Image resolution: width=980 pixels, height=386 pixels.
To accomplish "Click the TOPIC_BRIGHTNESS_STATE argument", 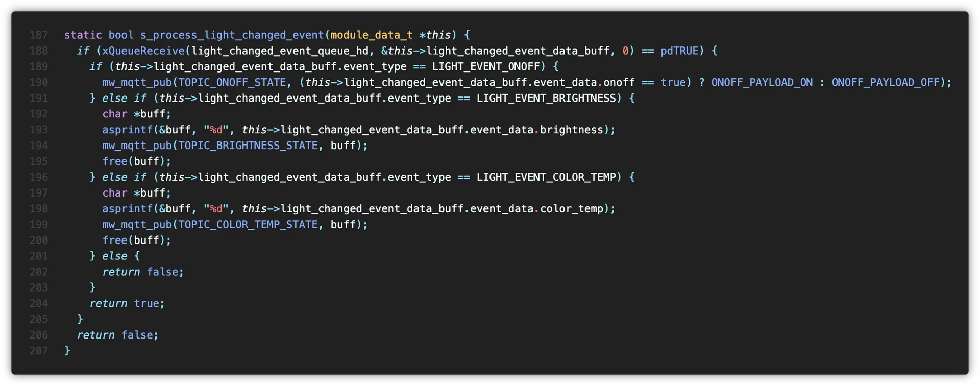I will tap(248, 146).
